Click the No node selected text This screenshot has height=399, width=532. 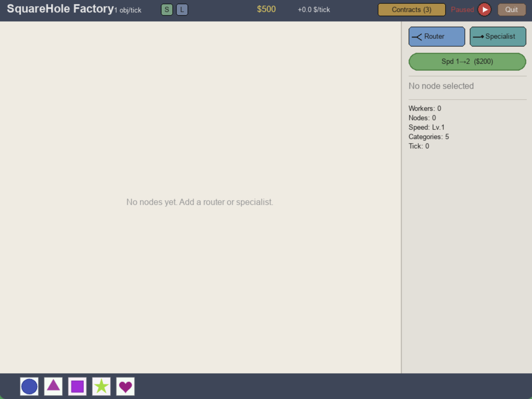pos(441,86)
